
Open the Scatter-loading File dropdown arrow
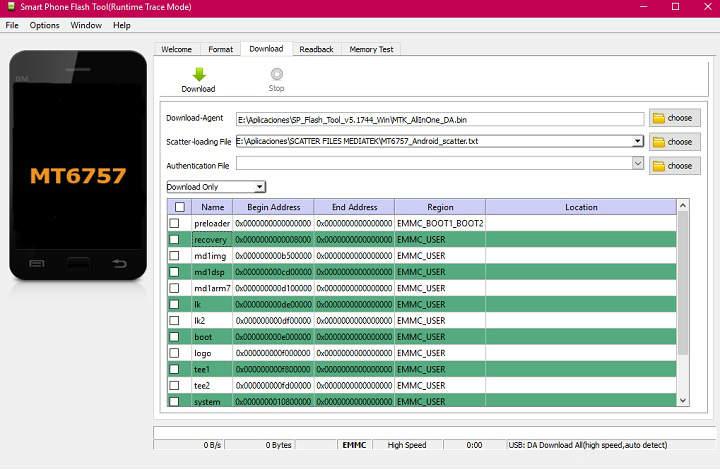[637, 141]
